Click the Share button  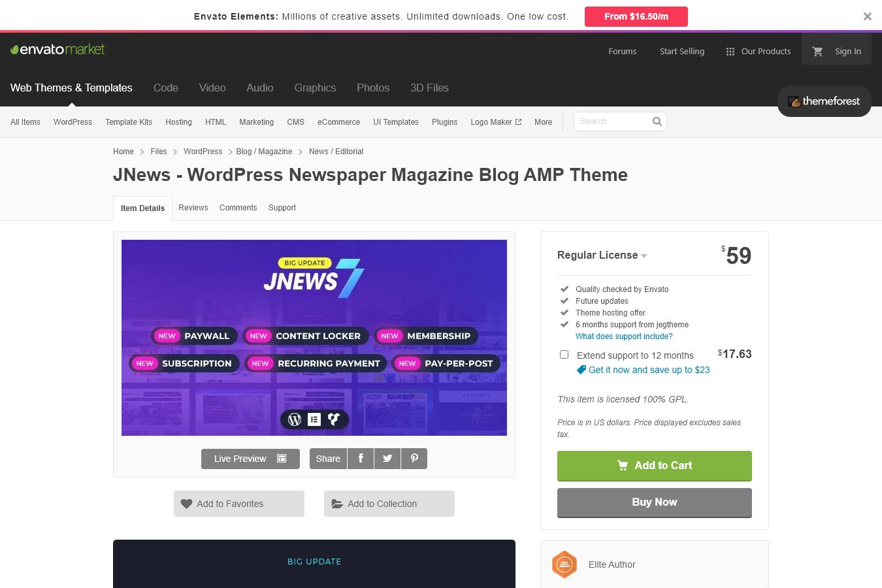328,459
